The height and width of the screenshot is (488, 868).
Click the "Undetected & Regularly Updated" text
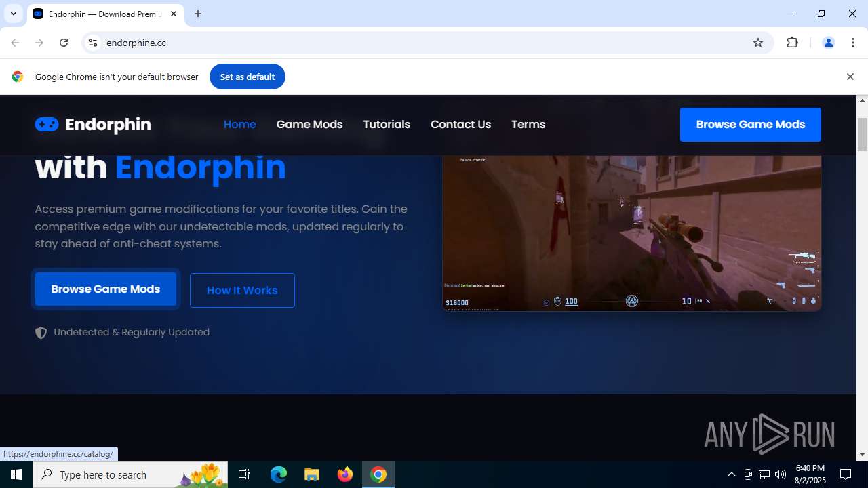coord(132,333)
